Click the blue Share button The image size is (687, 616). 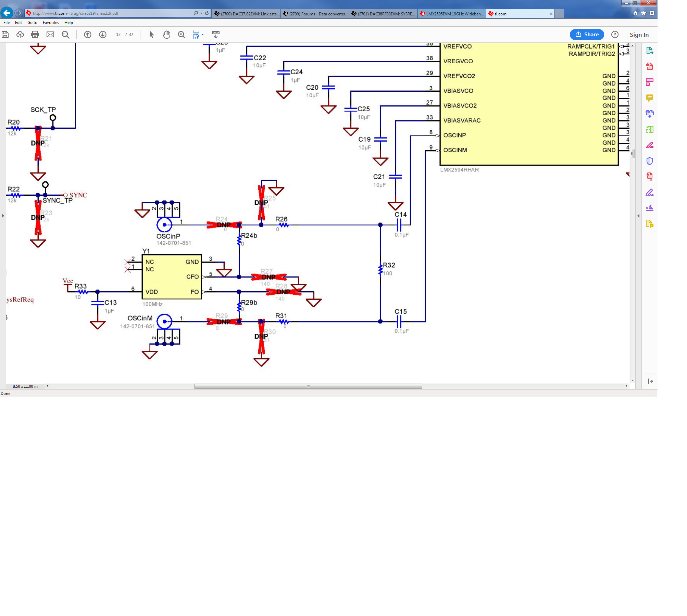click(x=587, y=35)
